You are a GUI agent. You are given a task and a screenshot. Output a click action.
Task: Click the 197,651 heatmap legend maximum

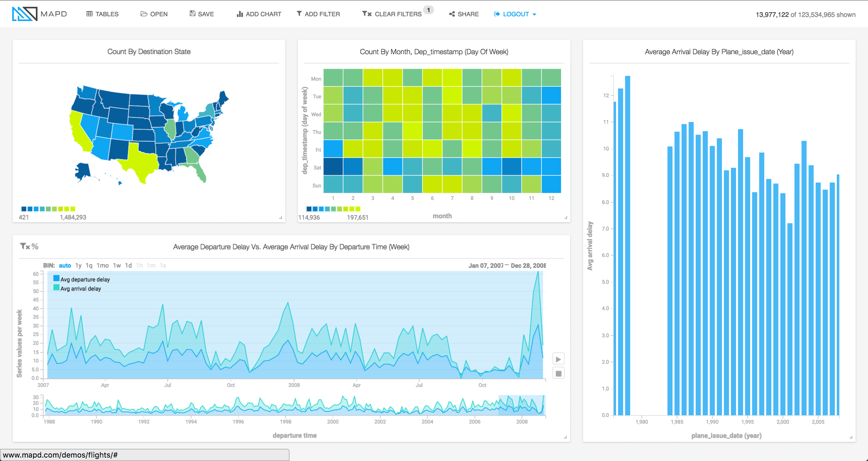point(357,217)
